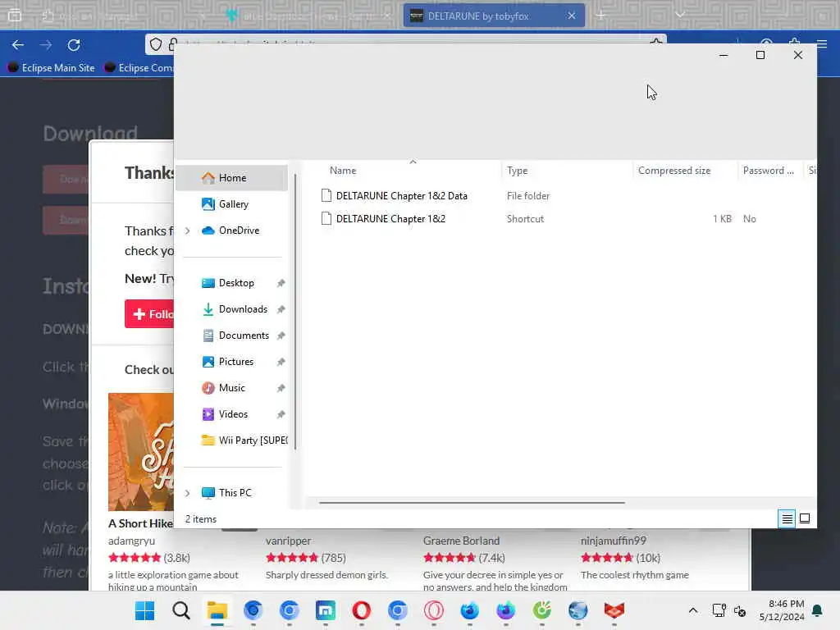Open Windows taskbar search
Image resolution: width=840 pixels, height=630 pixels.
point(181,610)
